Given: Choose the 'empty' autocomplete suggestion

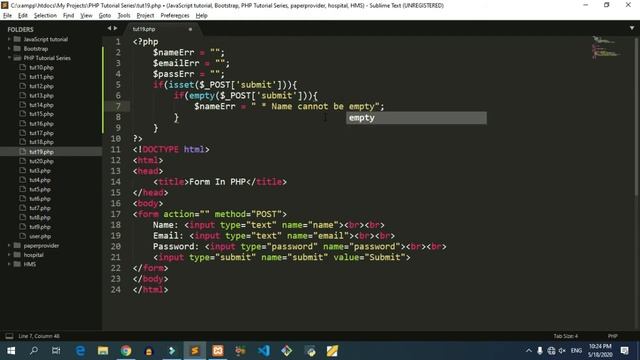Looking at the screenshot, I should [x=416, y=118].
